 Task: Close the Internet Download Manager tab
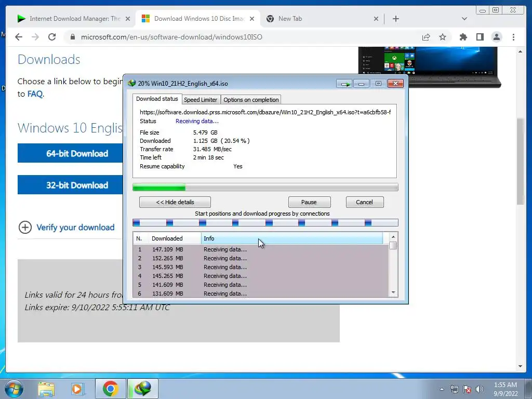(x=128, y=19)
